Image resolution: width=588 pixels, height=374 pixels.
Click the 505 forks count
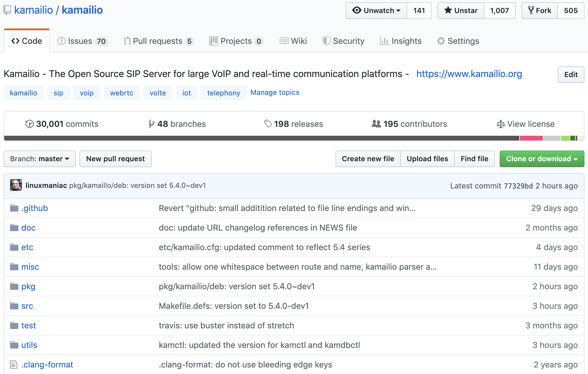[571, 11]
